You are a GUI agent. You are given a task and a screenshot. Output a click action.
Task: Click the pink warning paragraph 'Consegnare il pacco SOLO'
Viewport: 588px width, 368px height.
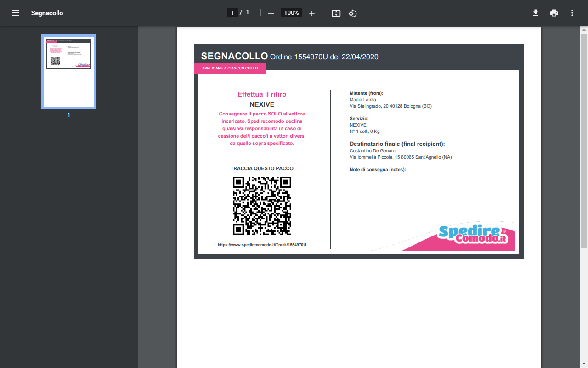point(262,128)
